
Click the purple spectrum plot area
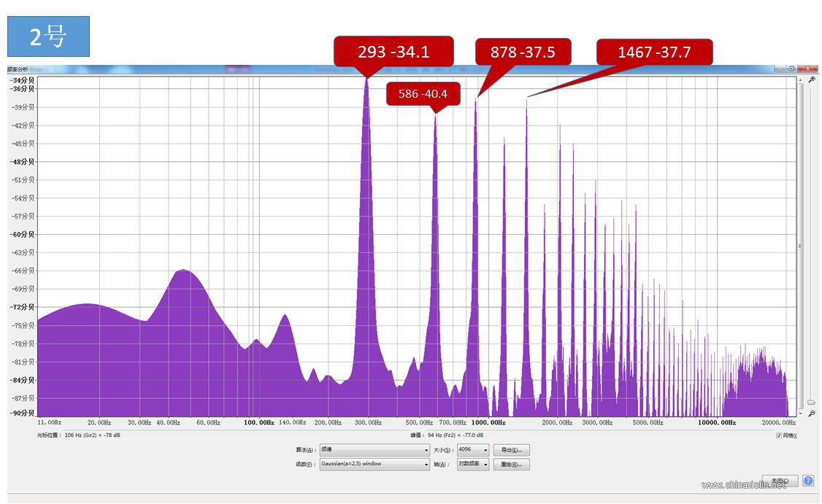[x=417, y=247]
